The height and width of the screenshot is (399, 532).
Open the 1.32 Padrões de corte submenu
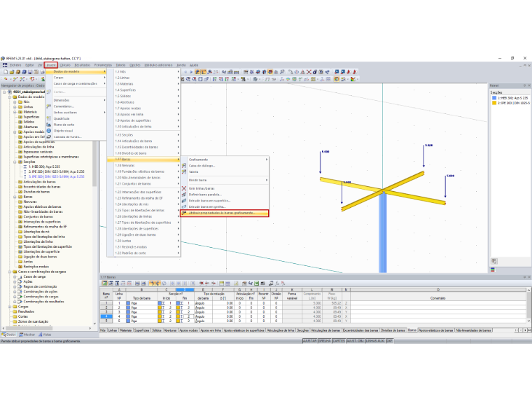144,253
